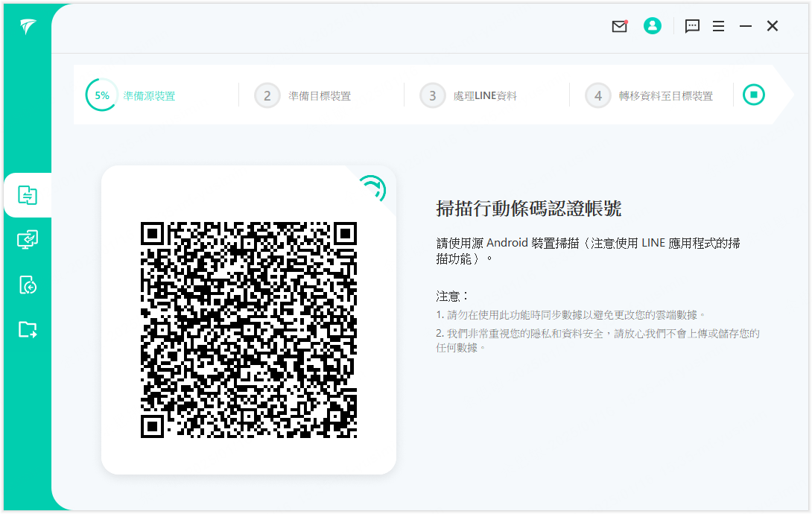Select step 3 處理LINE資料
This screenshot has height=514, width=812.
click(x=468, y=96)
